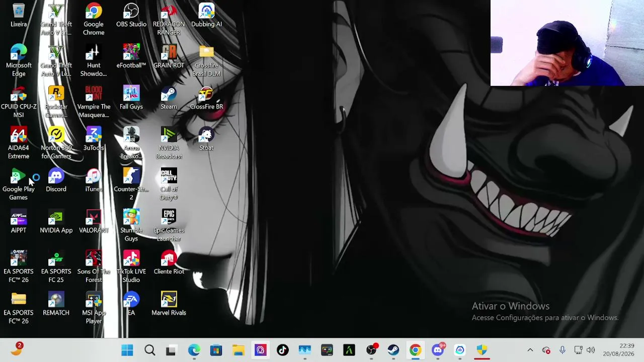Select Counter-Strike 2 desktop icon
The height and width of the screenshot is (362, 644).
[x=131, y=185]
